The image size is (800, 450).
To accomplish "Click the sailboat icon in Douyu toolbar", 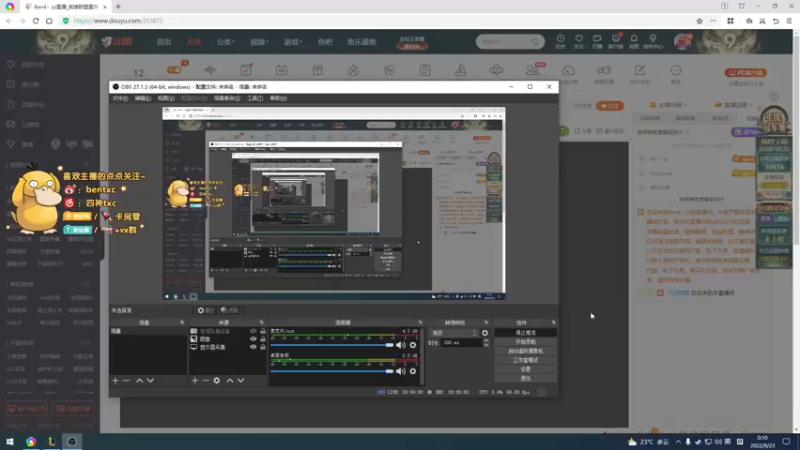I will (461, 70).
